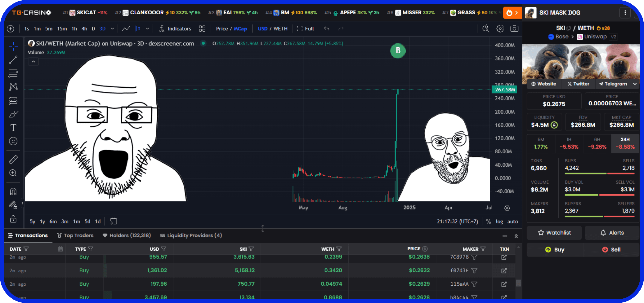
Task: Switch chart to Price mode
Action: pyautogui.click(x=222, y=29)
